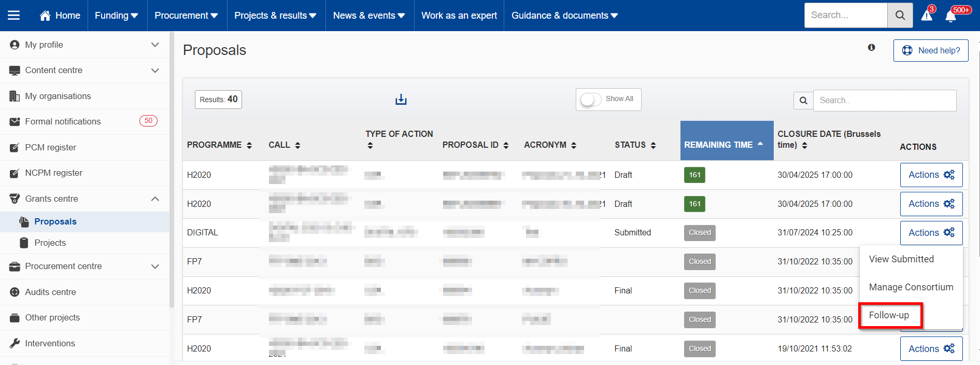Viewport: 980px width, 365px height.
Task: Click the Grants centre icon
Action: pyautogui.click(x=15, y=199)
